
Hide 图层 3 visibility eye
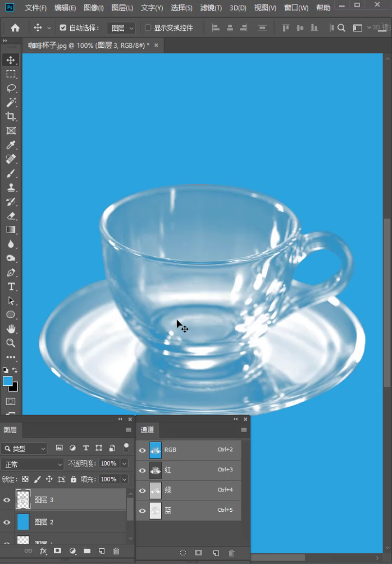(x=7, y=500)
